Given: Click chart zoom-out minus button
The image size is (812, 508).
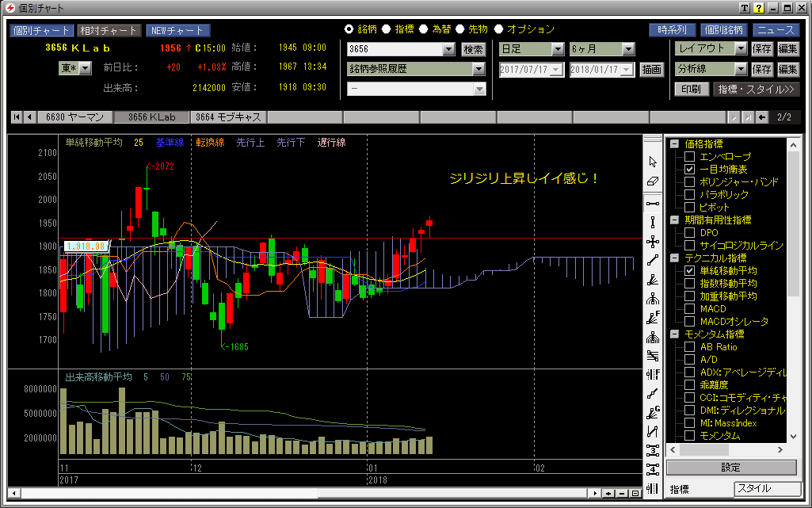Looking at the screenshot, I should coord(622,494).
